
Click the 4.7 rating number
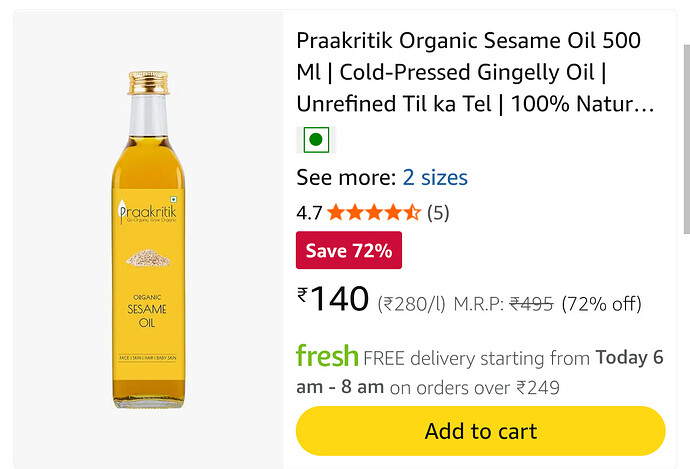click(309, 212)
